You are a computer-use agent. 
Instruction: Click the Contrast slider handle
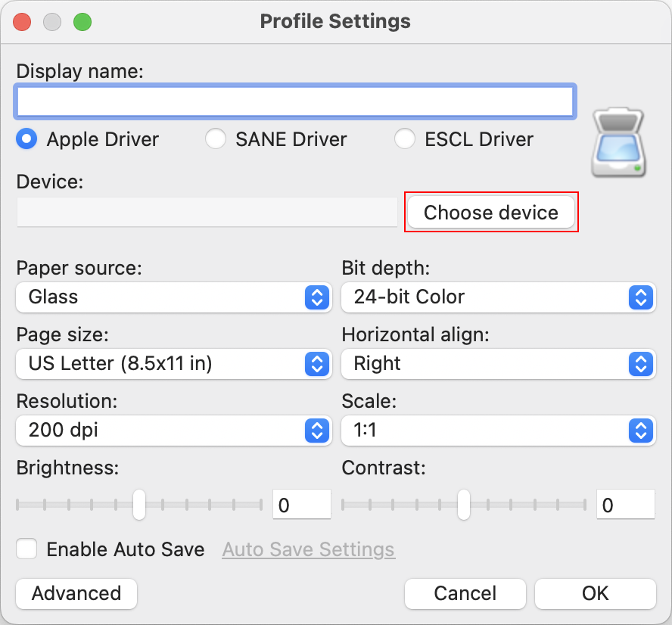pyautogui.click(x=463, y=504)
